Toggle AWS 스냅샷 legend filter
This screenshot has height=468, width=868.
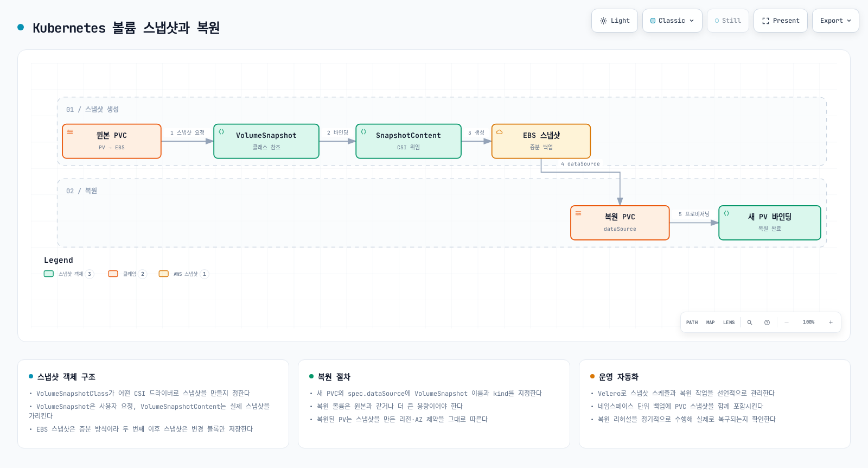183,274
